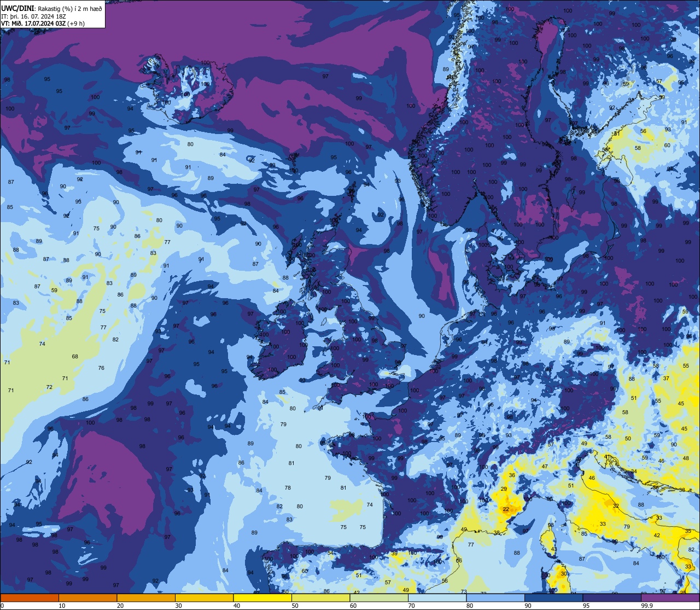700x610 pixels.
Task: Click the purple above-99.9 legend swatch
Action: click(670, 597)
